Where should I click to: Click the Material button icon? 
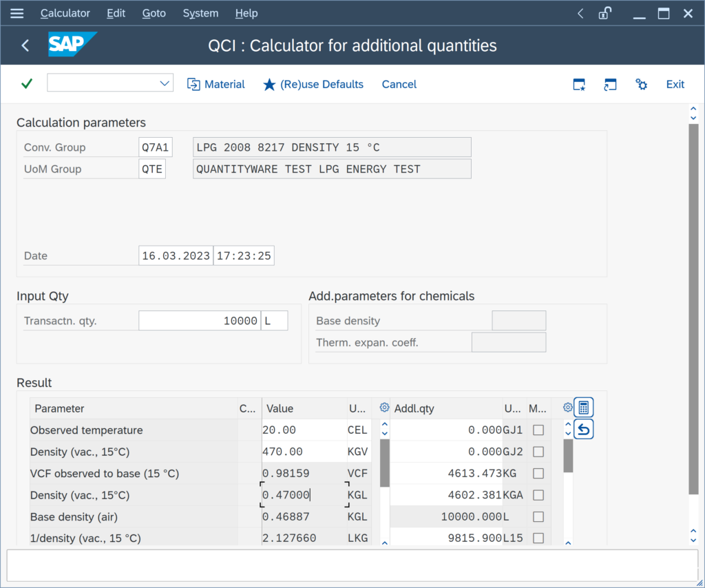(x=193, y=84)
